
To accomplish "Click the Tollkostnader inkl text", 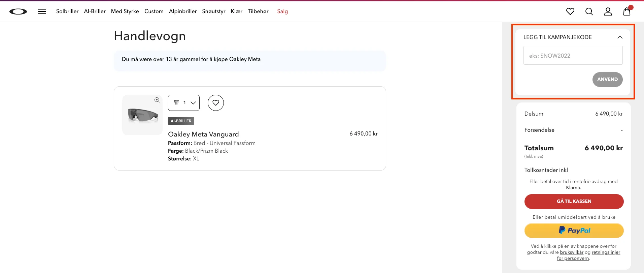I will click(546, 170).
